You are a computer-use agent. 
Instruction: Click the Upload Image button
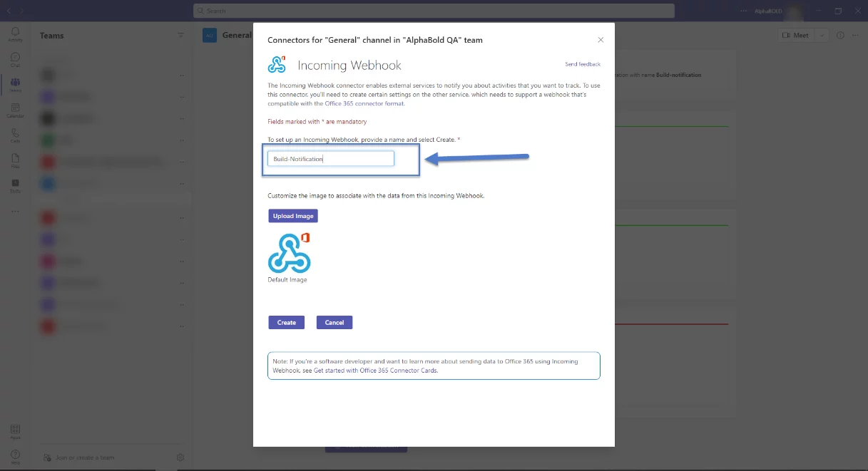[293, 216]
